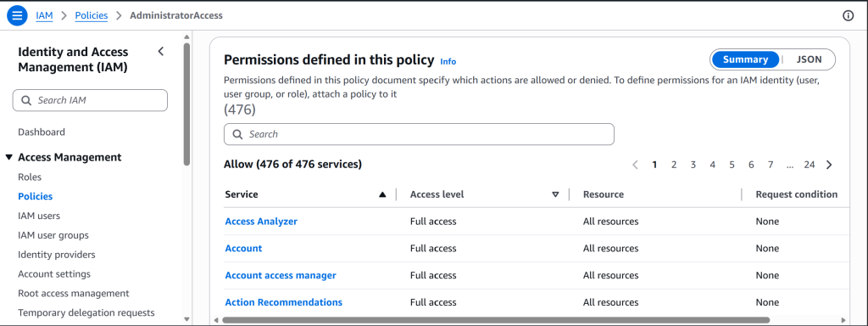Switch to Summary view
The height and width of the screenshot is (326, 868).
(x=745, y=60)
